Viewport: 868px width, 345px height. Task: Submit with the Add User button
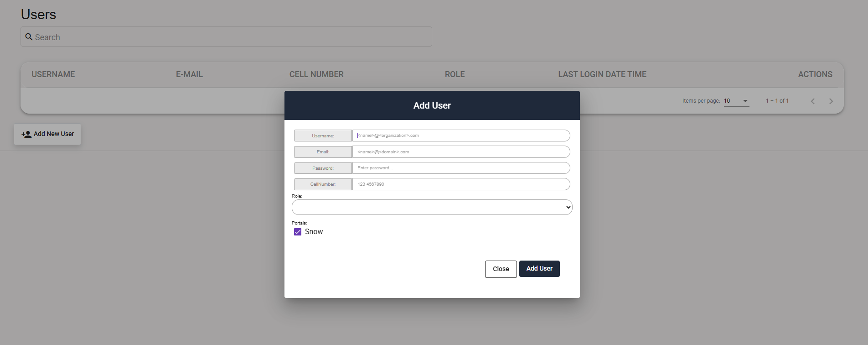coord(539,269)
